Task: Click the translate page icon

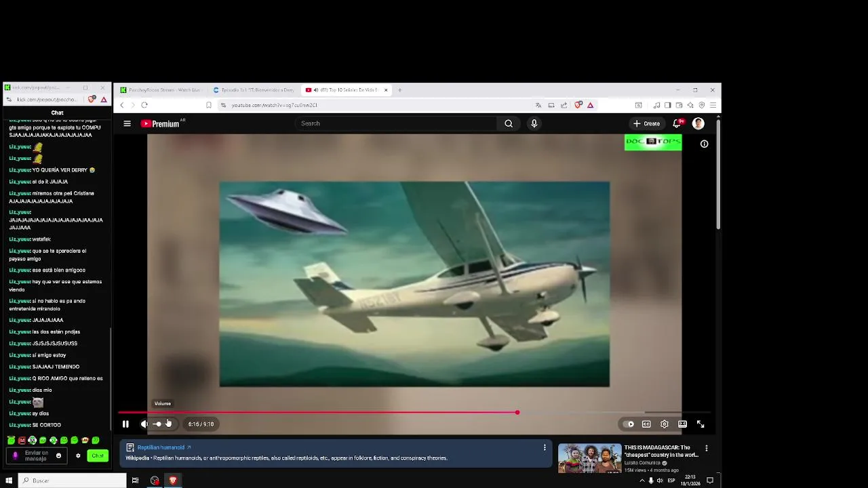Action: 538,105
